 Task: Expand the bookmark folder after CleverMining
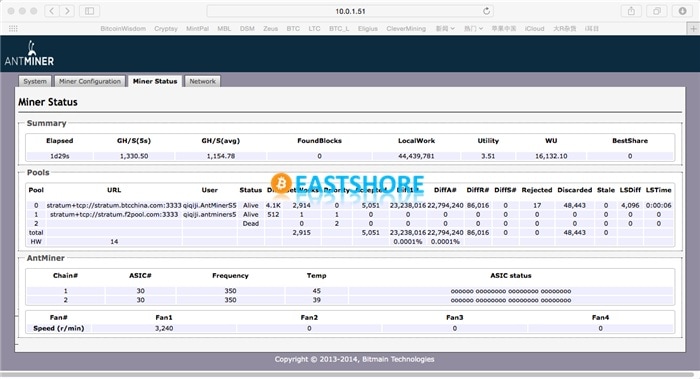[x=445, y=29]
